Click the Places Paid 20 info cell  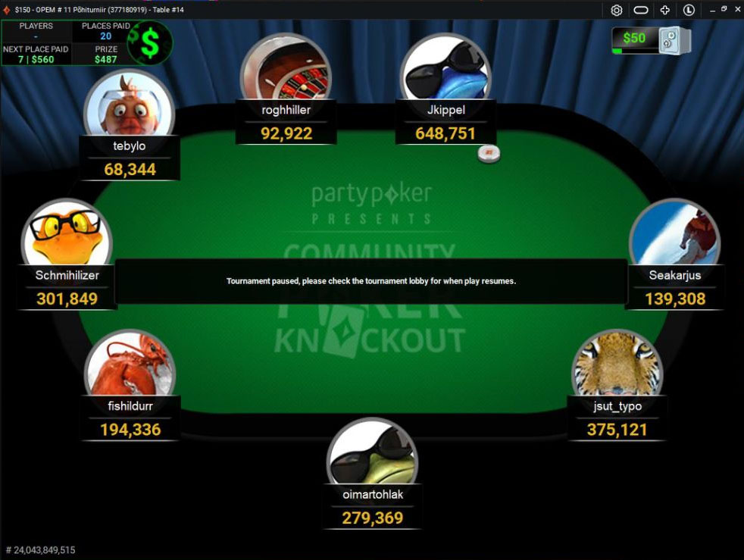[105, 31]
